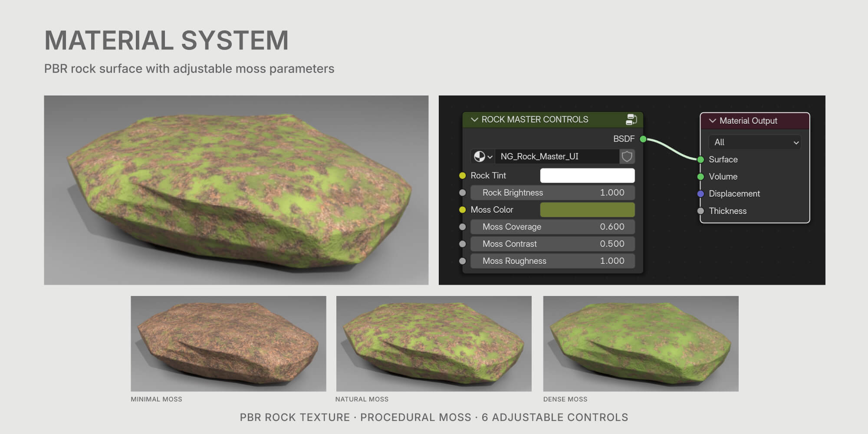Screen dimensions: 868x434
Task: Open the node tree browse icon dropdown
Action: point(483,156)
